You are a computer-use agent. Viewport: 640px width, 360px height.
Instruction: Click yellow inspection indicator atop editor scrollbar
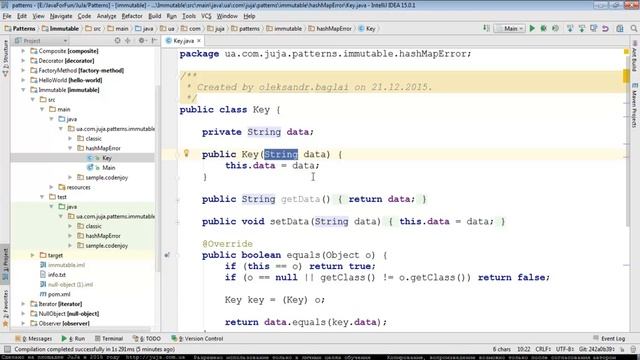coord(626,52)
